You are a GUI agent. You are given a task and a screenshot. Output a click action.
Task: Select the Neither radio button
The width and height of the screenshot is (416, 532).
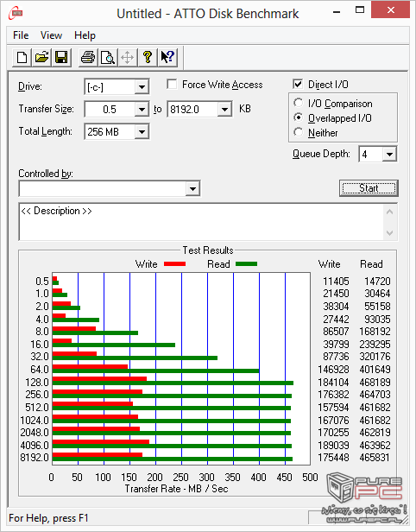(299, 132)
